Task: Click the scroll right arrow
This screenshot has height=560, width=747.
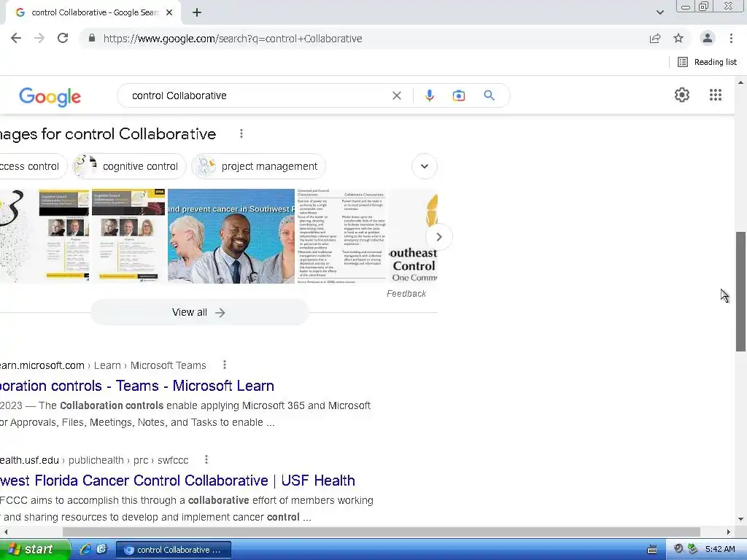Action: pos(728,532)
